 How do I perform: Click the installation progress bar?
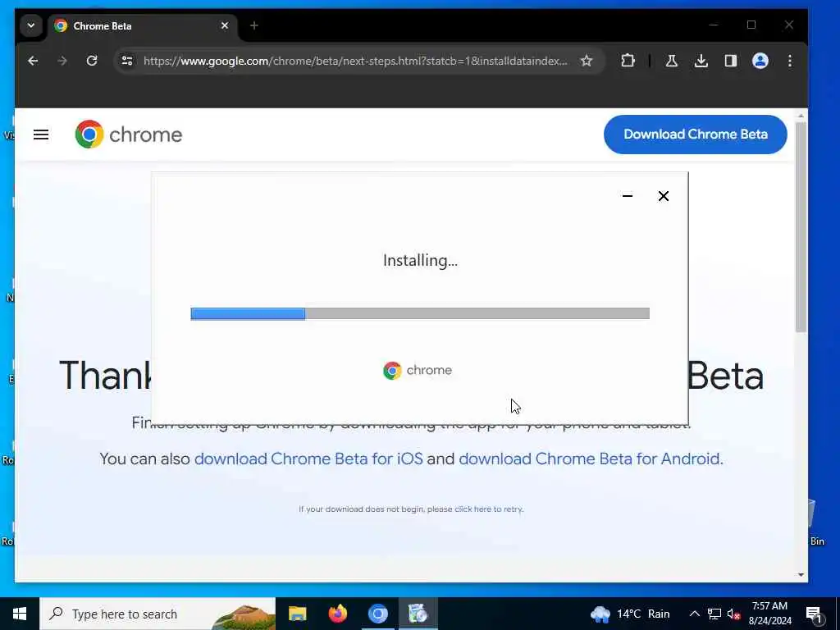420,313
